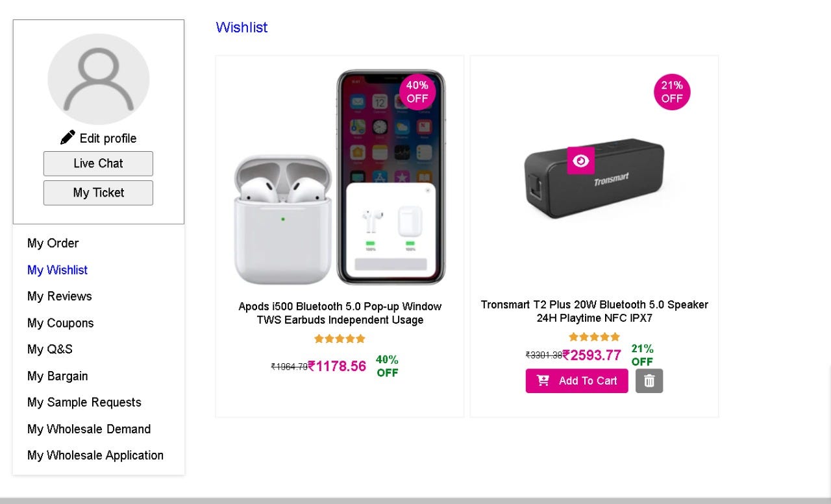Open My Coupons page
Viewport: 831px width, 504px height.
tap(60, 323)
